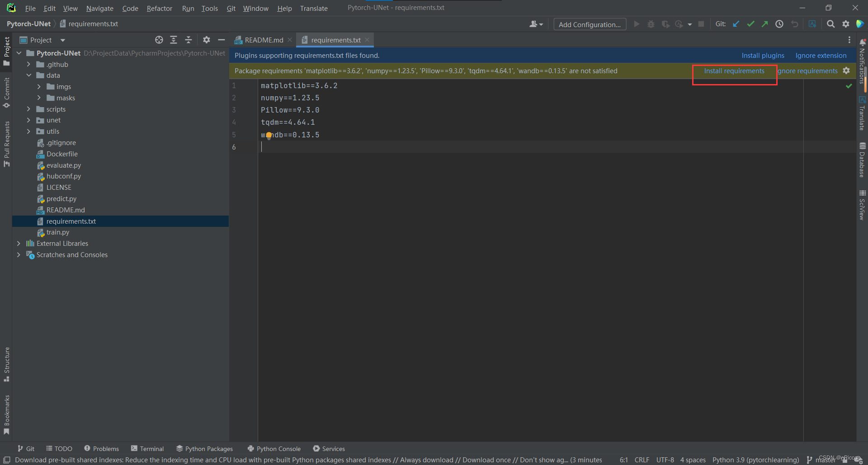868x465 pixels.
Task: Click the Select Opened File target icon
Action: tap(159, 40)
